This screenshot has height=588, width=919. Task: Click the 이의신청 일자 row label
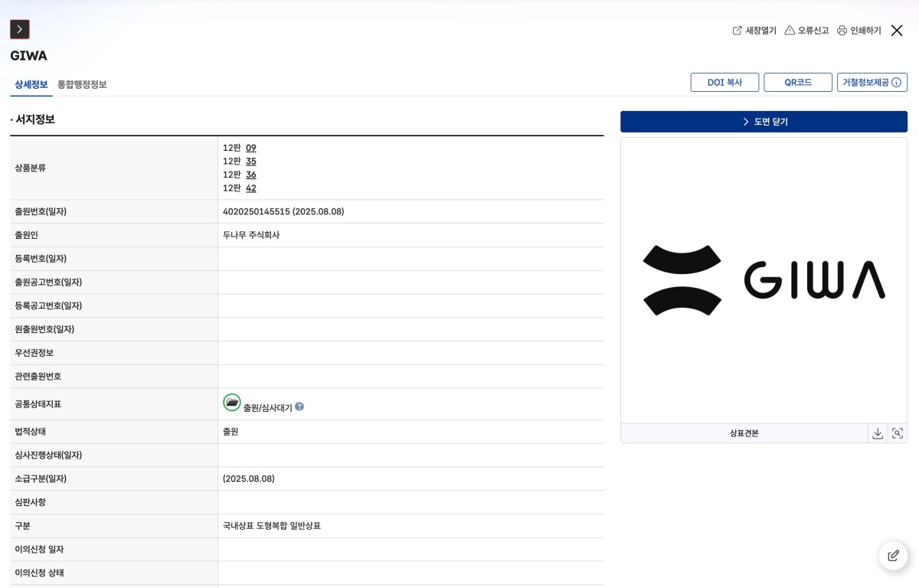pos(39,550)
